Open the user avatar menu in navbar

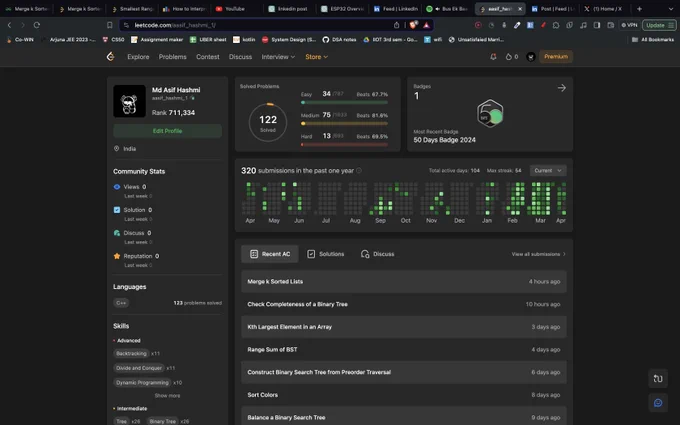[530, 56]
